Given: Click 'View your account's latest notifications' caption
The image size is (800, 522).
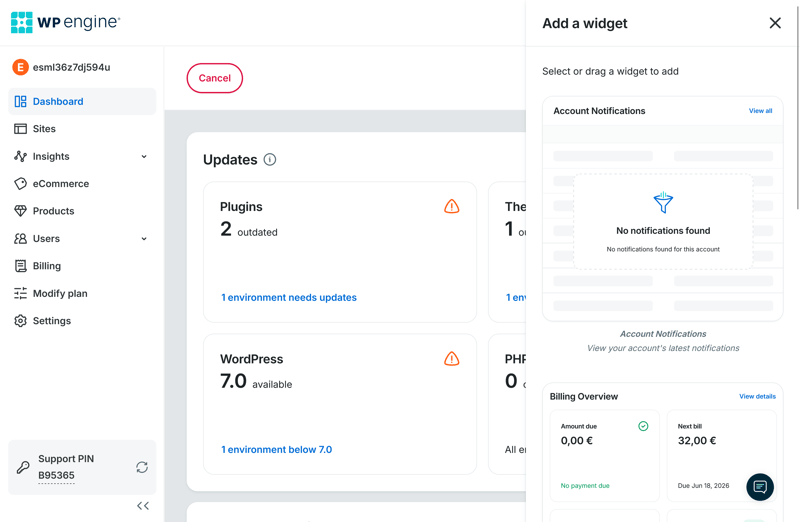Looking at the screenshot, I should click(663, 348).
